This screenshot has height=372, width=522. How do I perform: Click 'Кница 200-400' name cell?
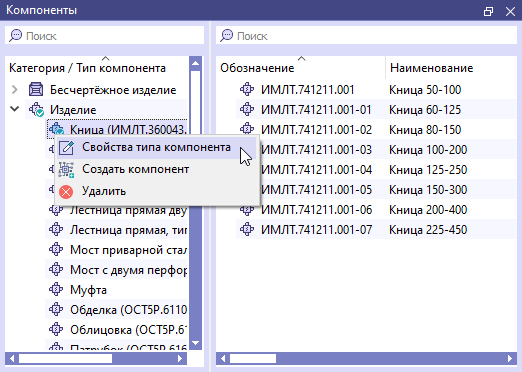[x=428, y=210]
